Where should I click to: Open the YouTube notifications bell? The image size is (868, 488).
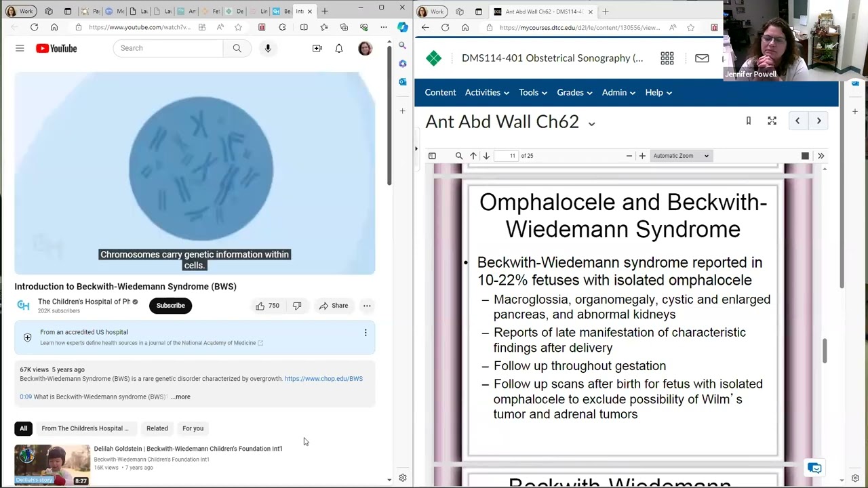tap(339, 48)
